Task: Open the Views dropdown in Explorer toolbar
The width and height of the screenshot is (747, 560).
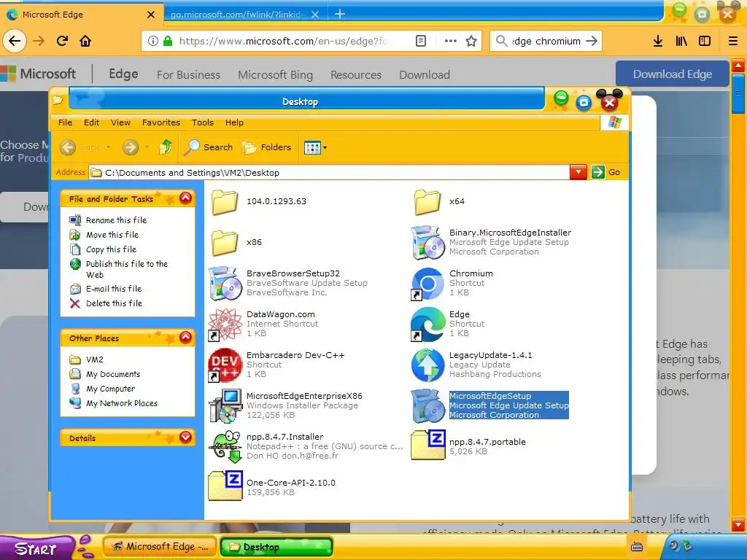Action: (315, 147)
